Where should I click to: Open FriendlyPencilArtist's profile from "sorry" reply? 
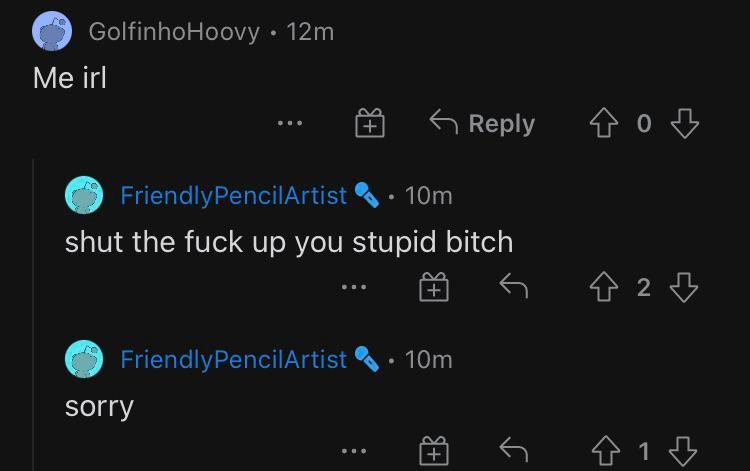(233, 358)
